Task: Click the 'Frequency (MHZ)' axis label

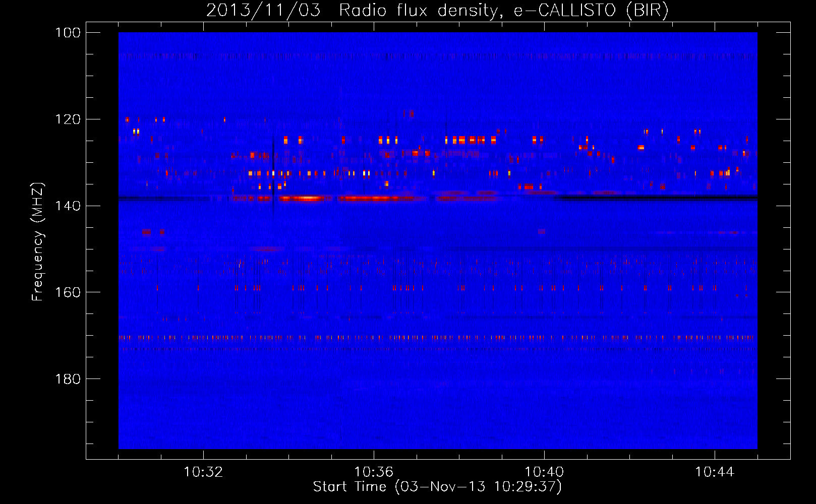Action: [x=38, y=241]
